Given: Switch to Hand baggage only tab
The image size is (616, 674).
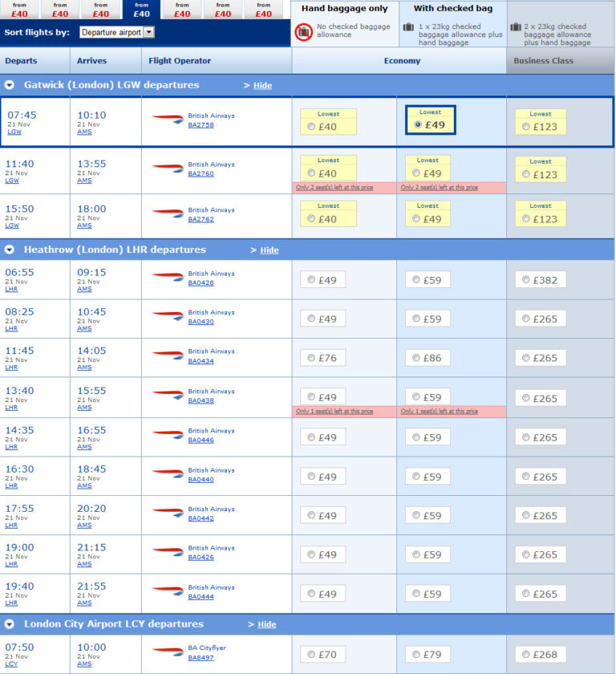Looking at the screenshot, I should point(345,9).
